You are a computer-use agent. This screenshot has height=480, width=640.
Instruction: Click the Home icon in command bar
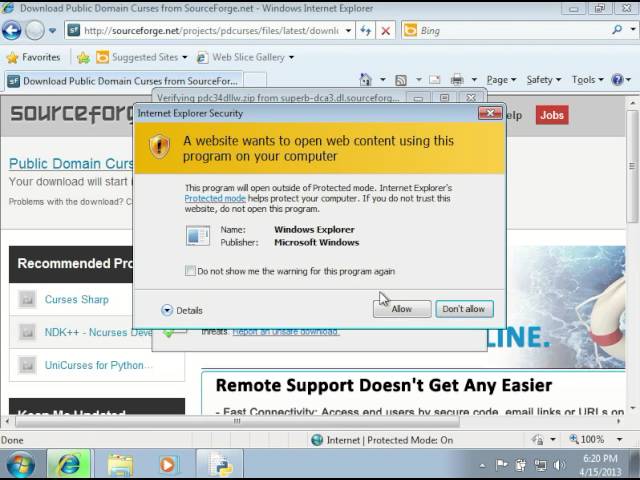[x=366, y=80]
